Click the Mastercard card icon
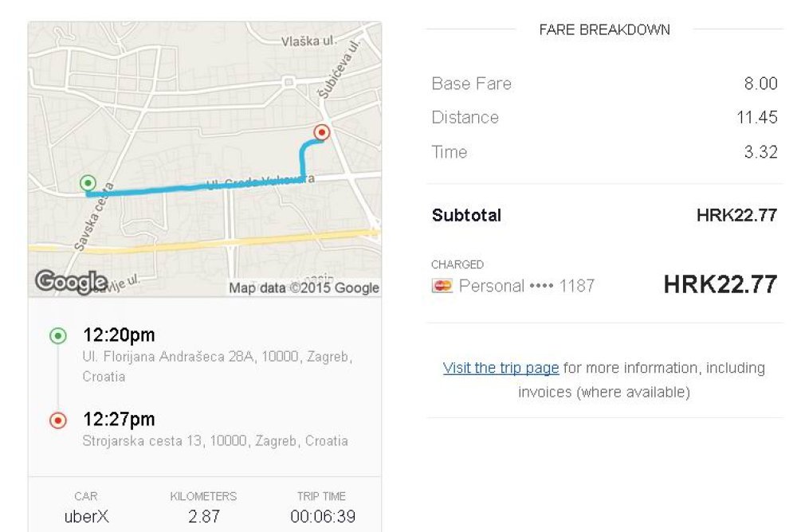The image size is (797, 532). click(x=442, y=286)
